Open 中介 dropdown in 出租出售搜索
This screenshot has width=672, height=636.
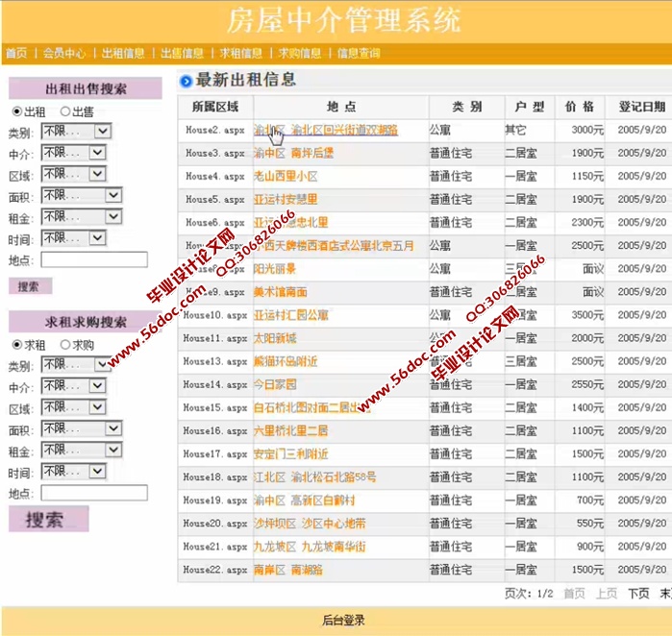click(74, 153)
